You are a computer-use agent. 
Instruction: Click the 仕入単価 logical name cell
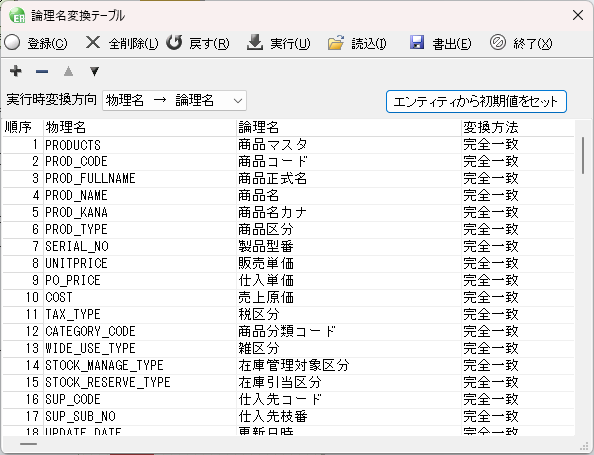[x=349, y=281]
